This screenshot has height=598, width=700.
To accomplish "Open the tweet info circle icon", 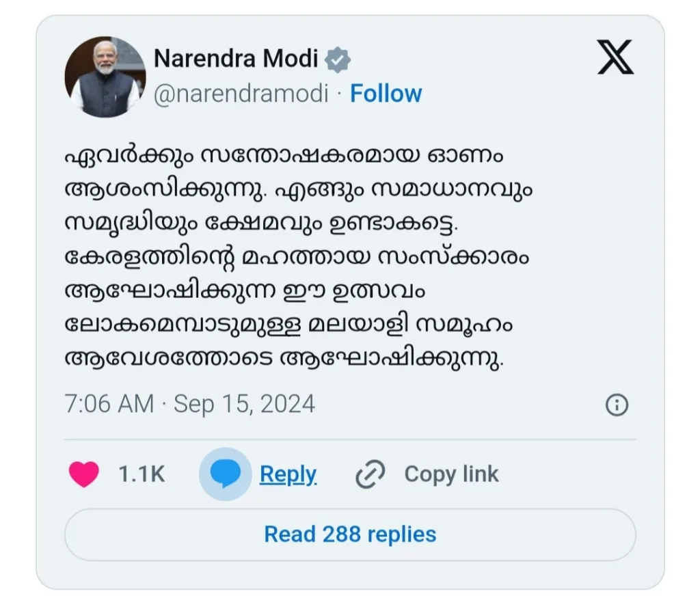I will (617, 405).
